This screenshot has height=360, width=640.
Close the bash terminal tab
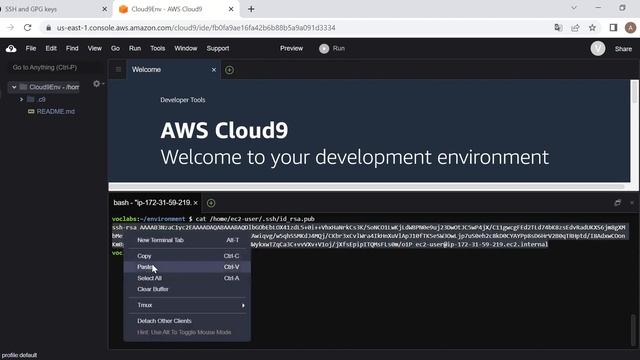coord(196,203)
